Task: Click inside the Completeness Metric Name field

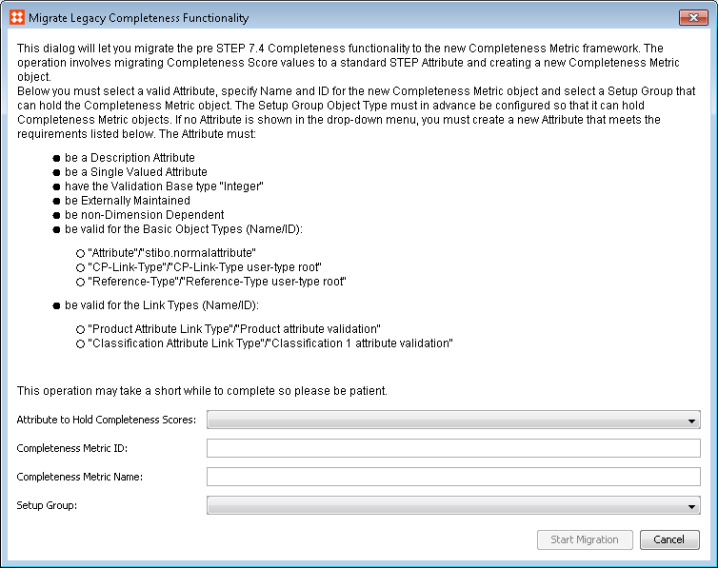Action: (453, 476)
